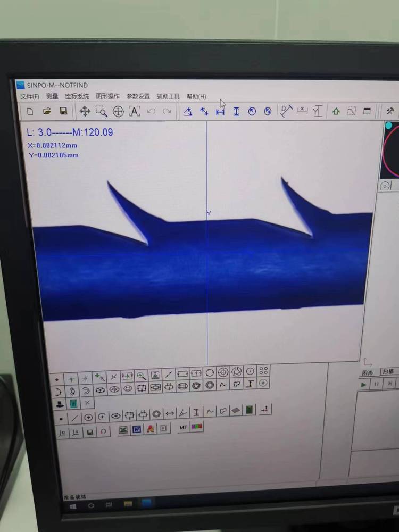Choose the blue vertical distance dimension icon

click(x=236, y=112)
